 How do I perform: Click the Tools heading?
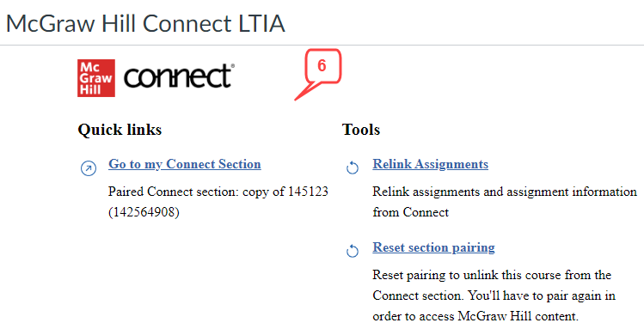(361, 130)
